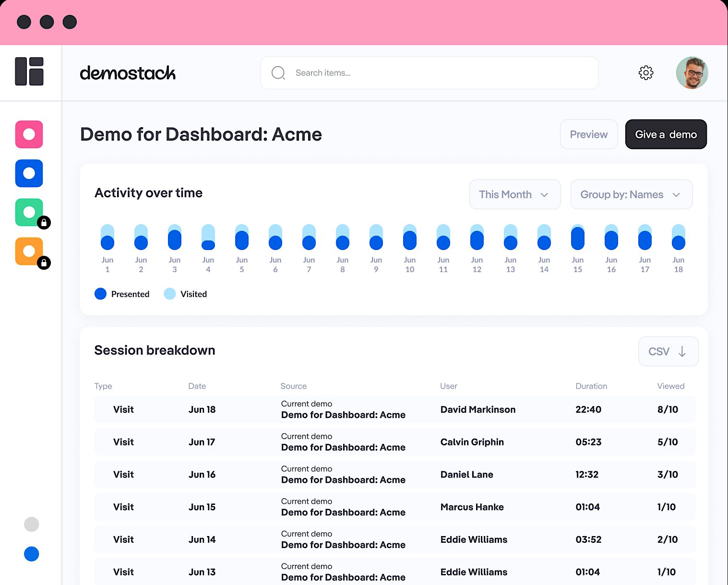728x585 pixels.
Task: Select the Jun 15 activity bar
Action: pyautogui.click(x=578, y=237)
